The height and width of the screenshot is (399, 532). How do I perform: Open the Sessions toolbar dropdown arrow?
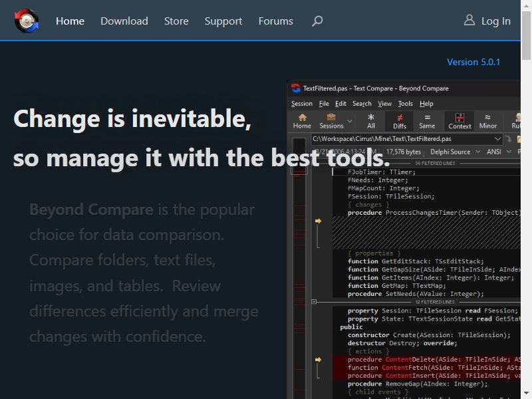click(350, 121)
